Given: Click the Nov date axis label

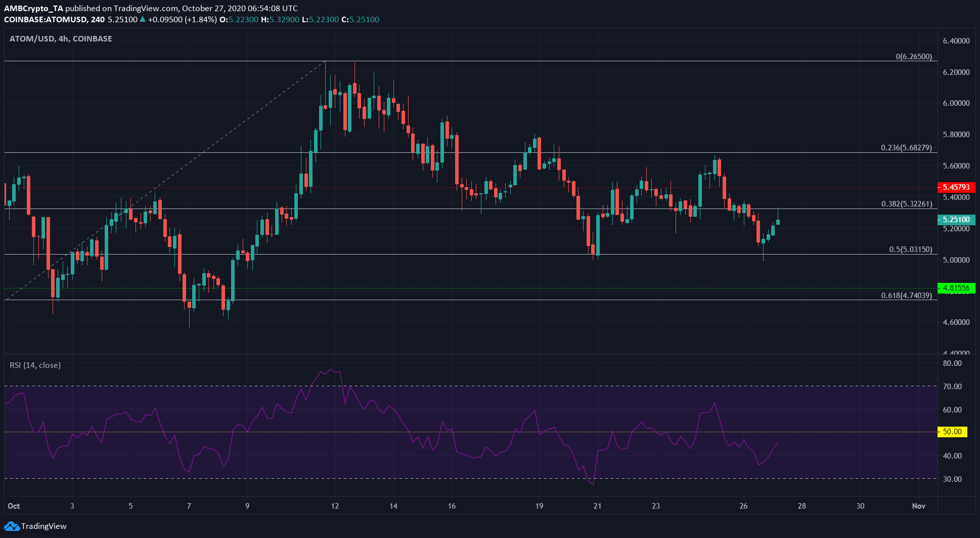Looking at the screenshot, I should (919, 506).
